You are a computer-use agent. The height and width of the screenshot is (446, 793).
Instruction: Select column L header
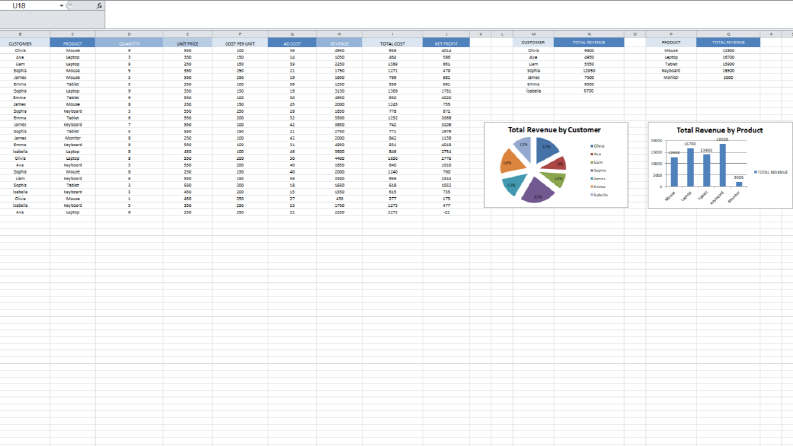(502, 34)
